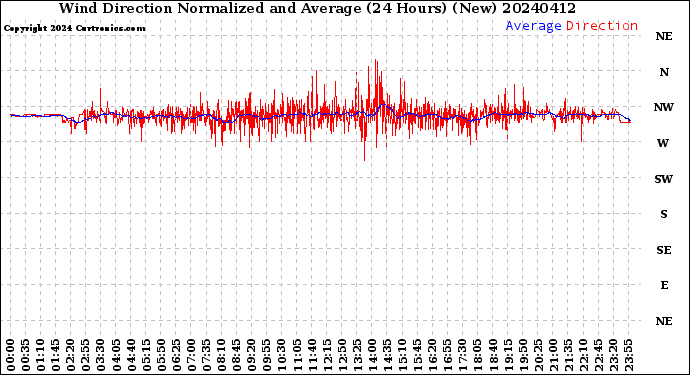
Task: Click the 'SE' direction axis label
Action: coord(664,250)
